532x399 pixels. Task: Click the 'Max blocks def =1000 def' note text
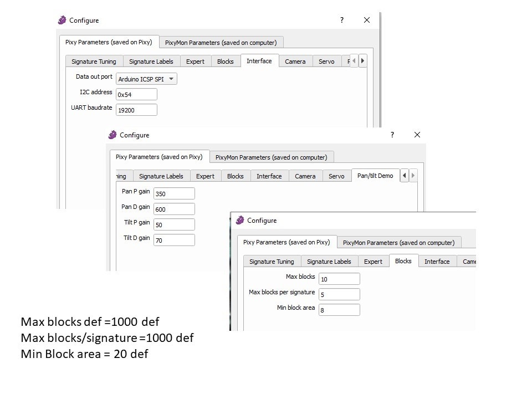click(90, 321)
